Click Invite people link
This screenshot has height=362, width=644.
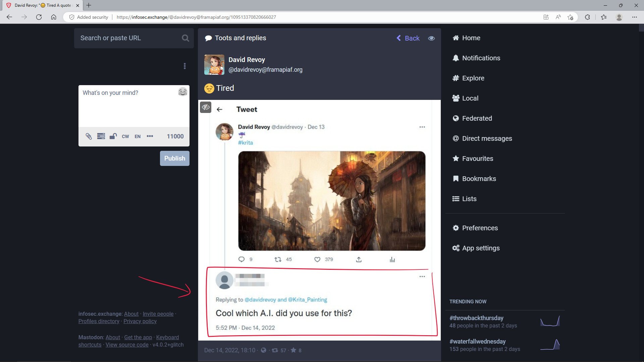(x=158, y=314)
